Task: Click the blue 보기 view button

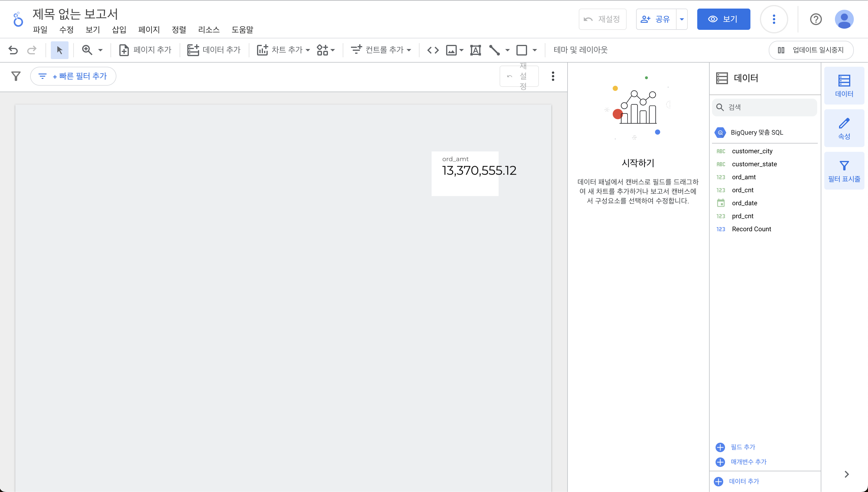Action: click(723, 19)
